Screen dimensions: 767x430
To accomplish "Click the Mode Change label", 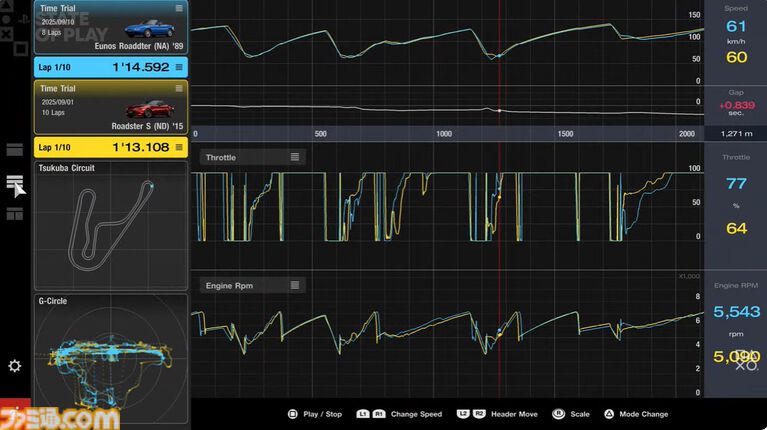I will [x=644, y=414].
